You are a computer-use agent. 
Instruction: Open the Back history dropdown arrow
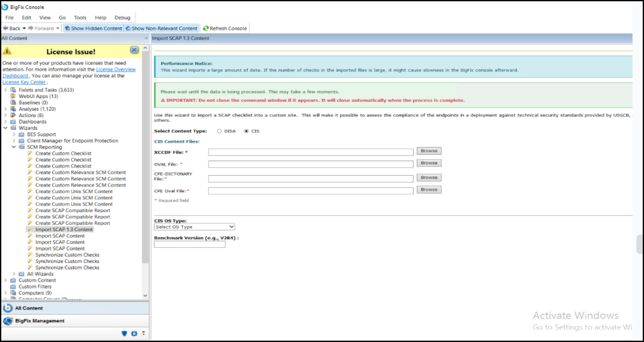(24, 29)
